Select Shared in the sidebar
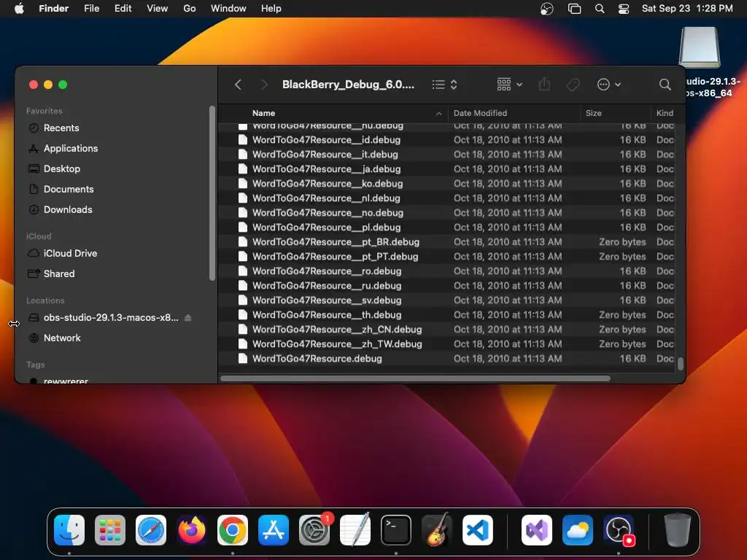 click(x=59, y=274)
